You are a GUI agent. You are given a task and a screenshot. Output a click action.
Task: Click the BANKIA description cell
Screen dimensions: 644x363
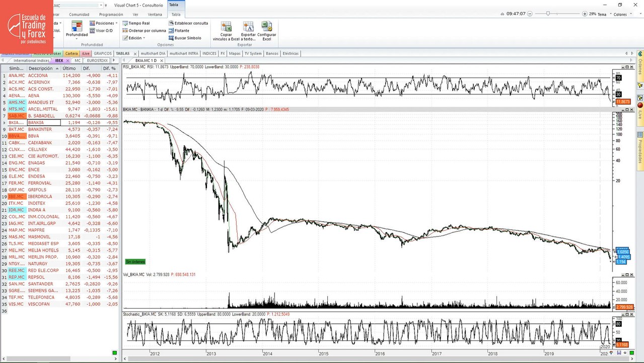(x=43, y=123)
